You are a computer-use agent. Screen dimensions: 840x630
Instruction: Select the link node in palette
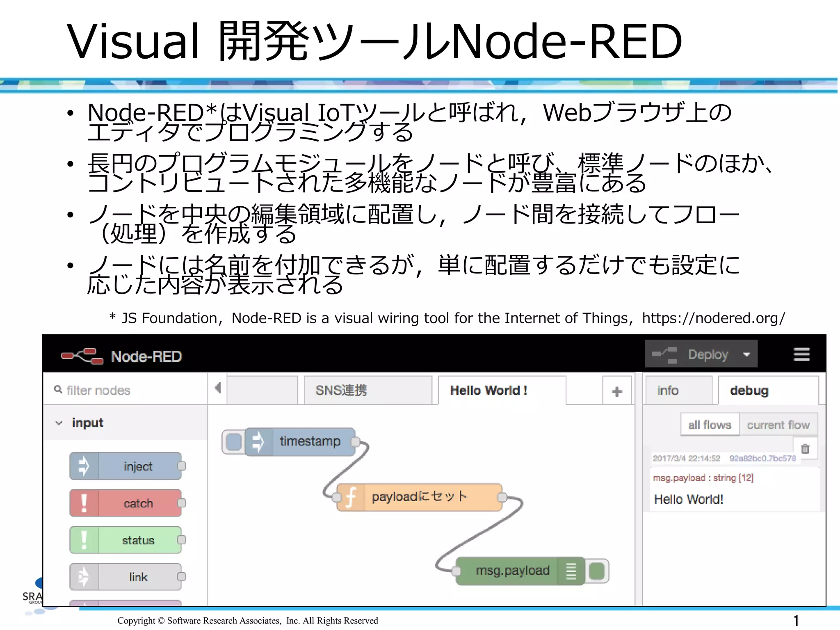pos(126,577)
